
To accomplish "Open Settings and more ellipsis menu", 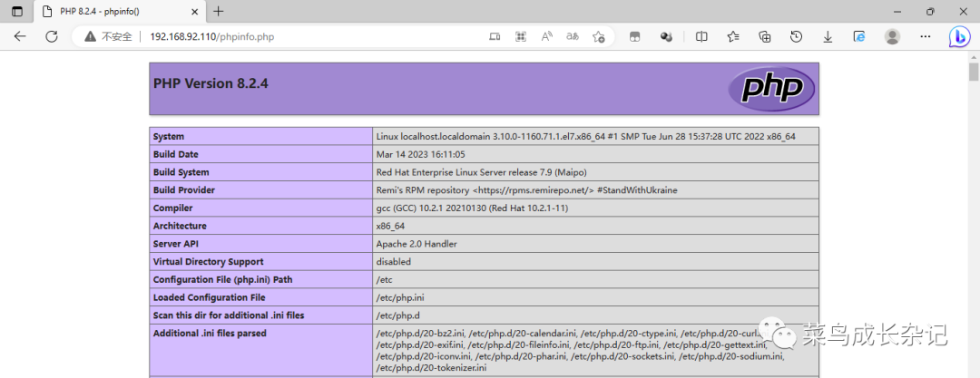I will click(926, 37).
